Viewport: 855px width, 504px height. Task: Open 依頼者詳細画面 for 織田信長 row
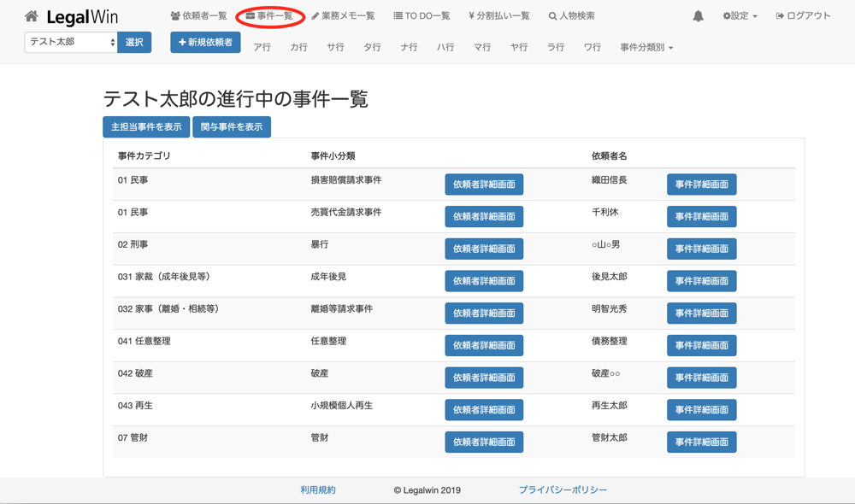(484, 185)
